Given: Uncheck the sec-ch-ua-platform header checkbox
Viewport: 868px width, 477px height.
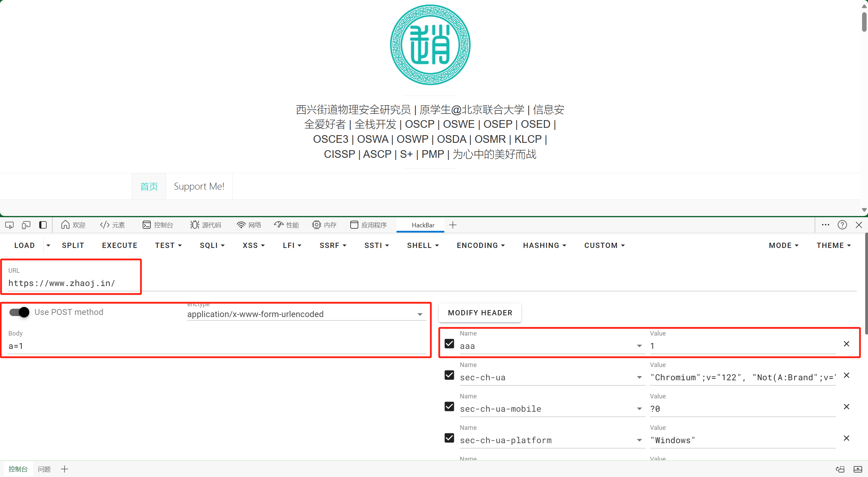Looking at the screenshot, I should (449, 438).
